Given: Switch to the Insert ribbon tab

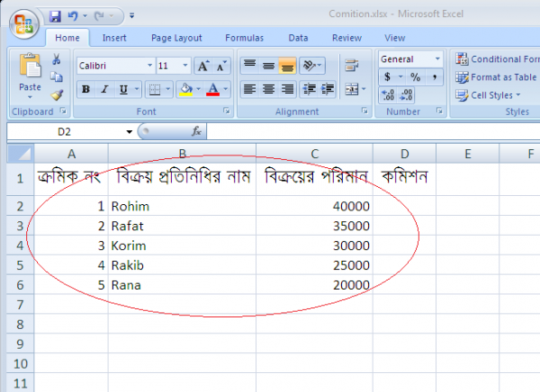Looking at the screenshot, I should pos(114,38).
